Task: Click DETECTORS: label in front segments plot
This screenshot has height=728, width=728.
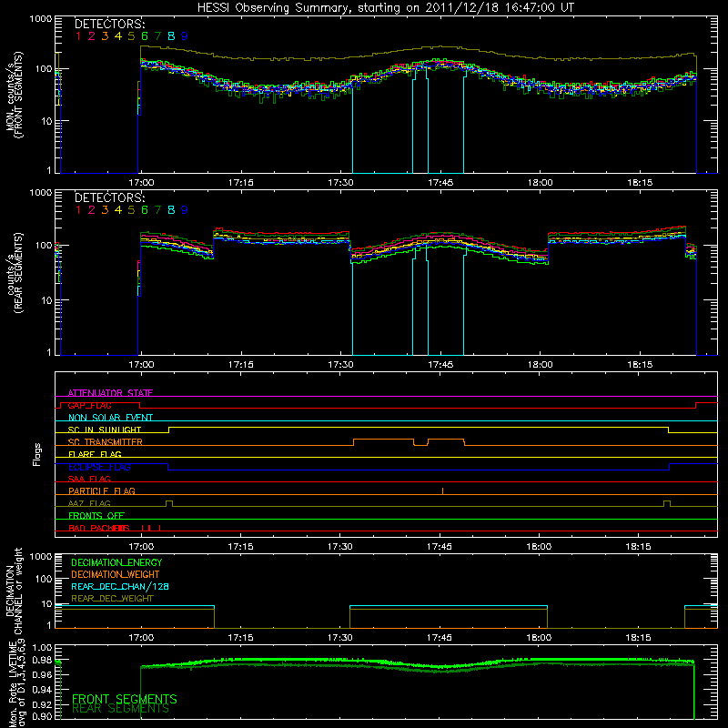Action: pyautogui.click(x=109, y=24)
